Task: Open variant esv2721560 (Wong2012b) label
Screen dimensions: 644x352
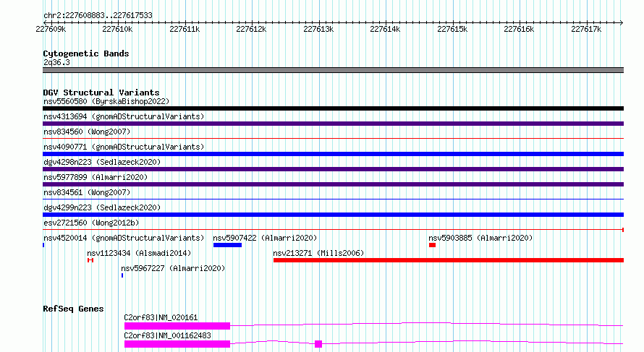Action: click(91, 223)
